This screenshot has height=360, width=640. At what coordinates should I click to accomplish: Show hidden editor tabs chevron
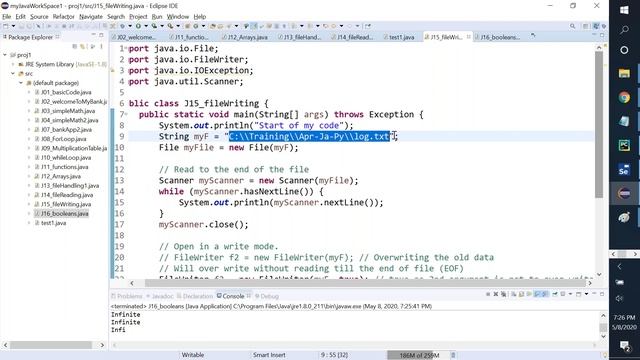(x=533, y=36)
